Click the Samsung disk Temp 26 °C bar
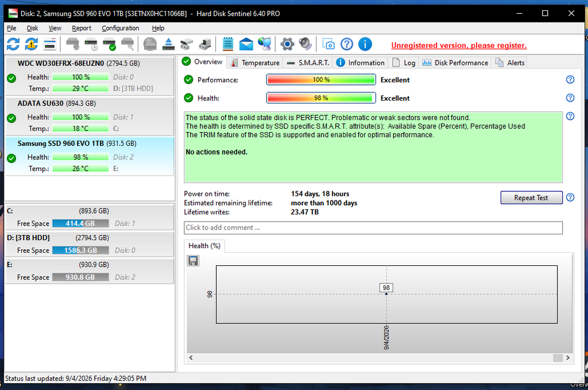This screenshot has width=588, height=390. (x=80, y=169)
